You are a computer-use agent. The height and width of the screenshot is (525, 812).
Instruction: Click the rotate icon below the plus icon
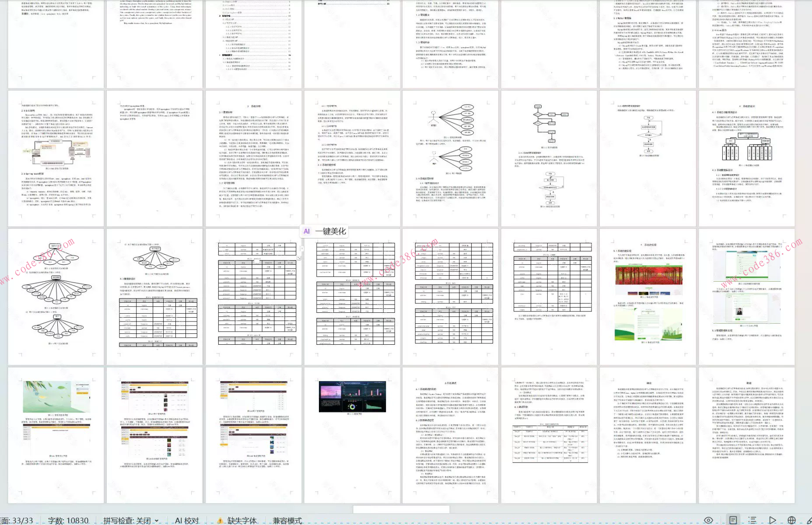coord(299,258)
